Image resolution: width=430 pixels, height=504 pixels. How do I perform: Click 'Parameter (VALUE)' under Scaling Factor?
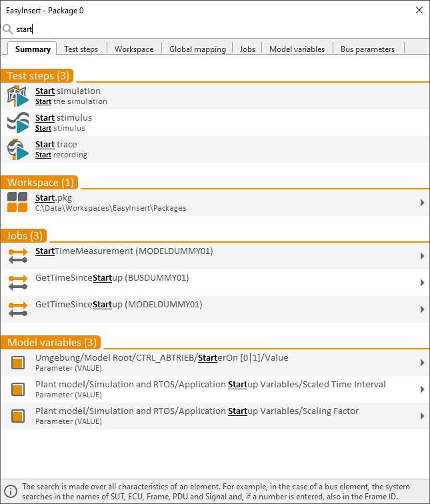pos(69,422)
